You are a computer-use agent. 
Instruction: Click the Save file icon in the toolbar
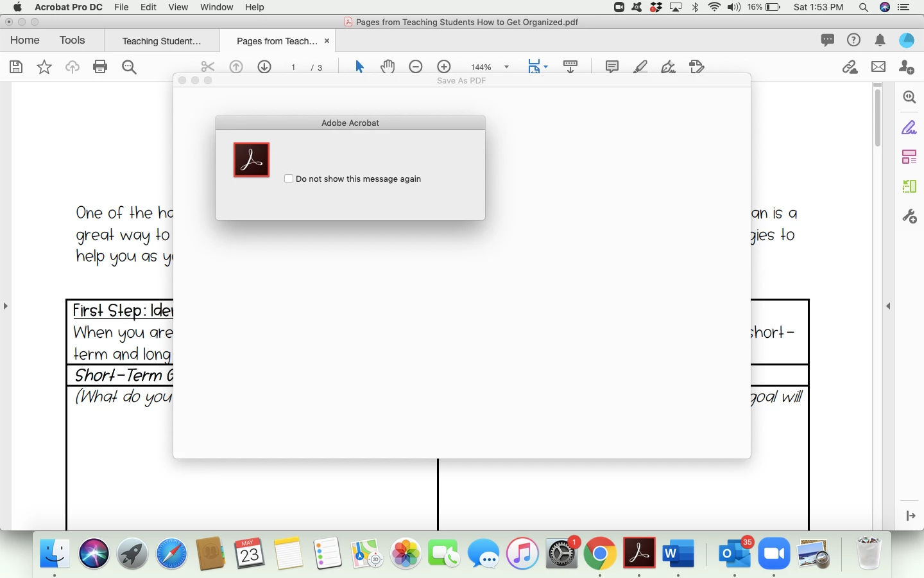click(16, 67)
